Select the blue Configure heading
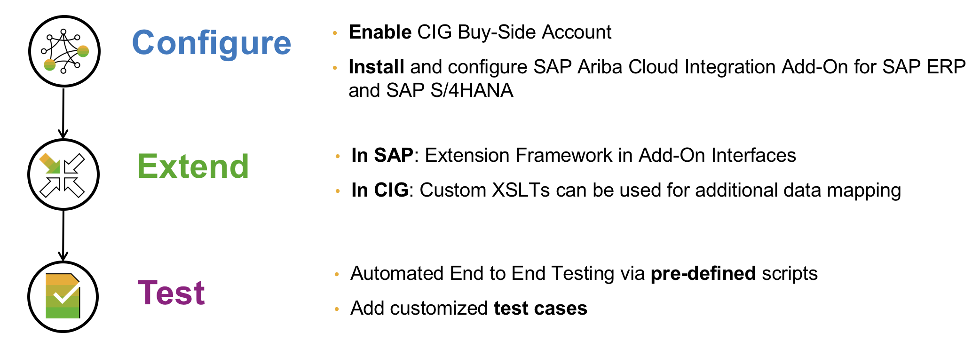980x349 pixels. (x=212, y=43)
